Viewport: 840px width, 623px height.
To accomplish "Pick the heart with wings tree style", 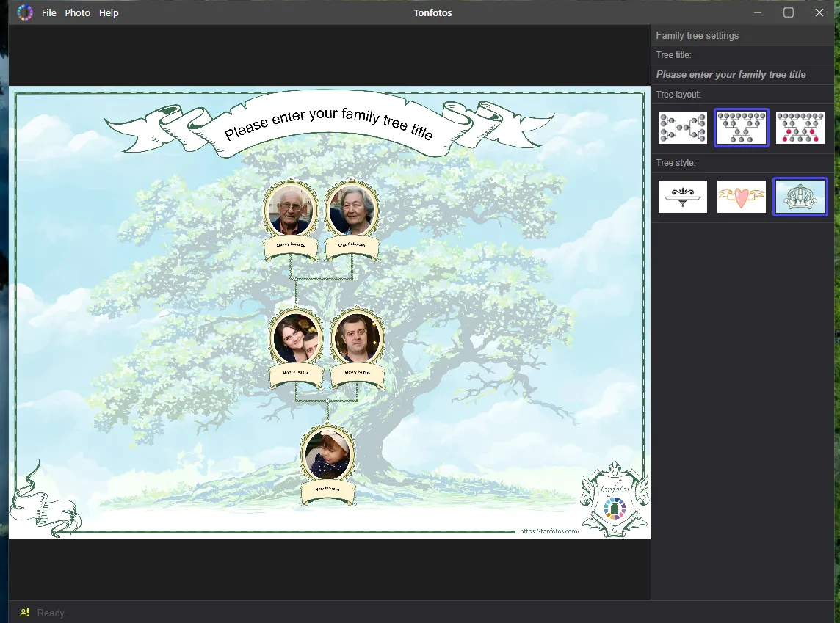I will point(742,197).
